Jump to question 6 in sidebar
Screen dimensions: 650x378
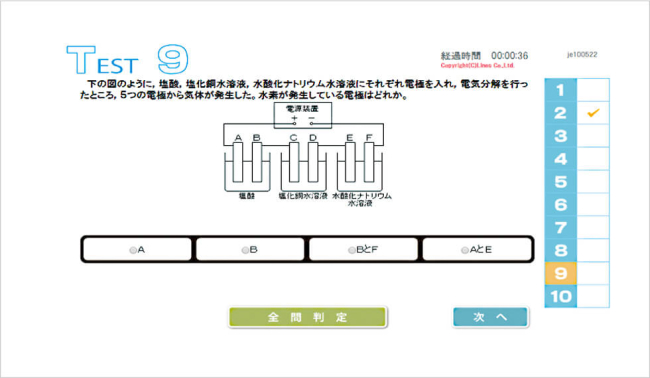pyautogui.click(x=560, y=204)
